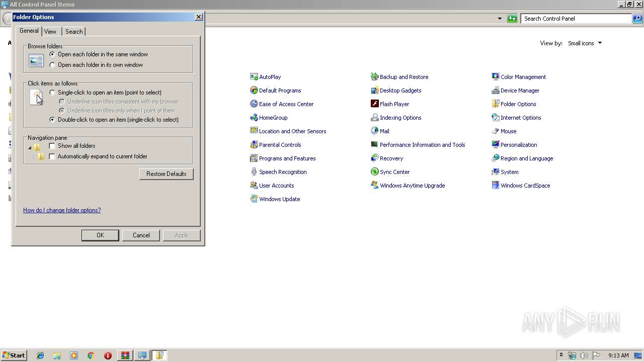
Task: Open Speech Recognition
Action: (278, 172)
